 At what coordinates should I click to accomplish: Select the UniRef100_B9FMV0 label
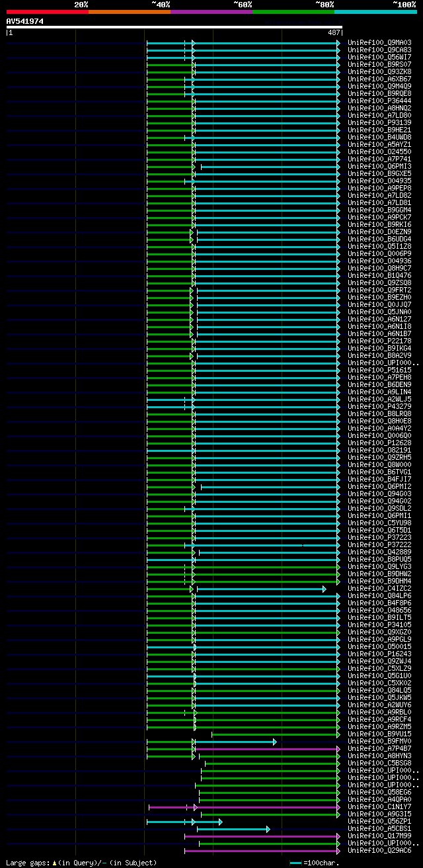tap(379, 741)
